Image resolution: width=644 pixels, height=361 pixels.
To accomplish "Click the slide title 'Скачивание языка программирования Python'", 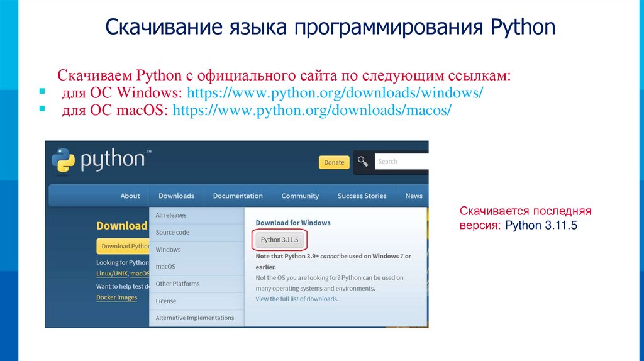I will 330,27.
